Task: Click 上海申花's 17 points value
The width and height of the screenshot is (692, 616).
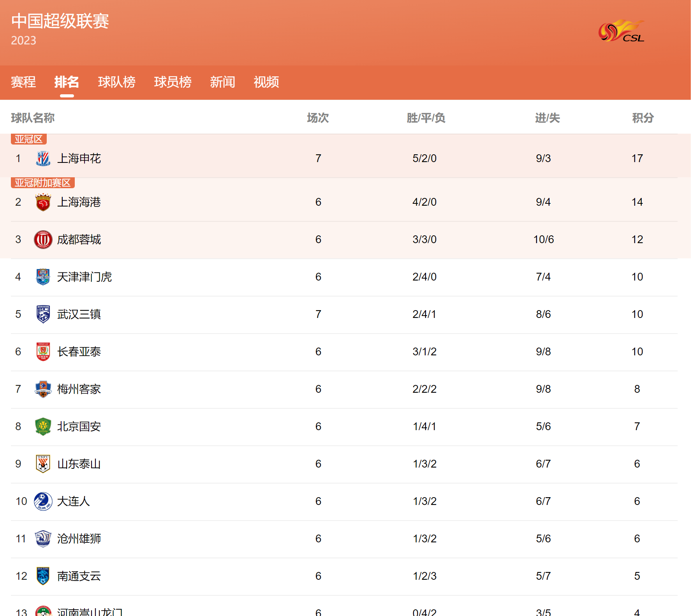Action: (637, 159)
